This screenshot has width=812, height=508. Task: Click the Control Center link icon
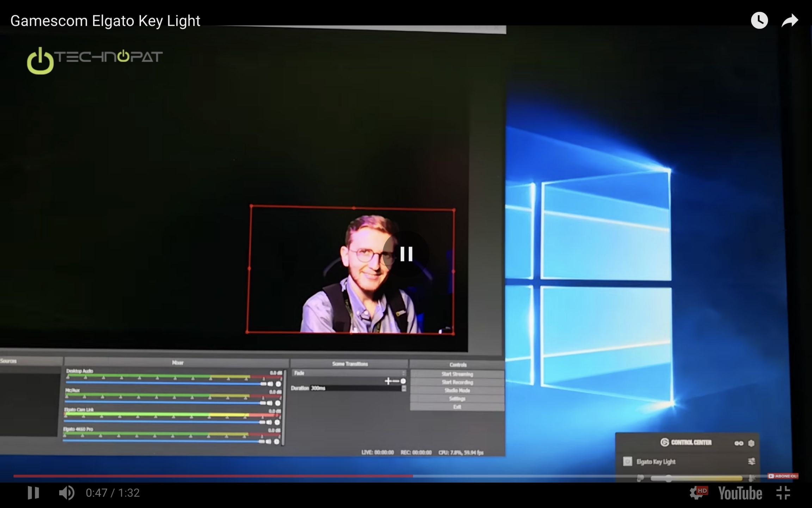tap(739, 443)
